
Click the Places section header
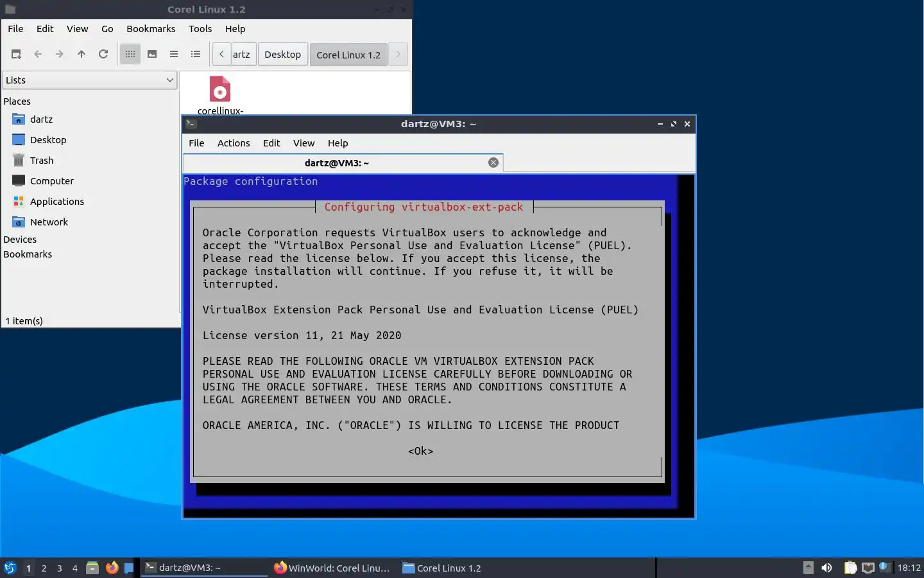17,101
